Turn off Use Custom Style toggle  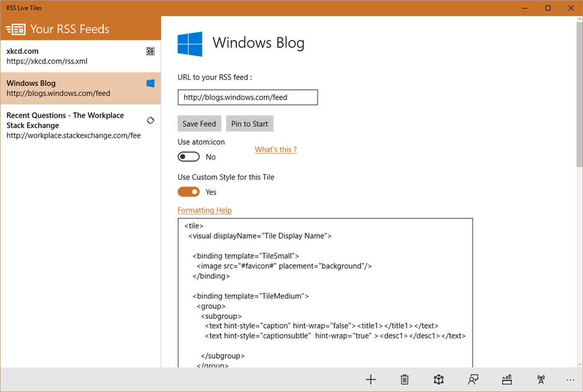tap(189, 192)
